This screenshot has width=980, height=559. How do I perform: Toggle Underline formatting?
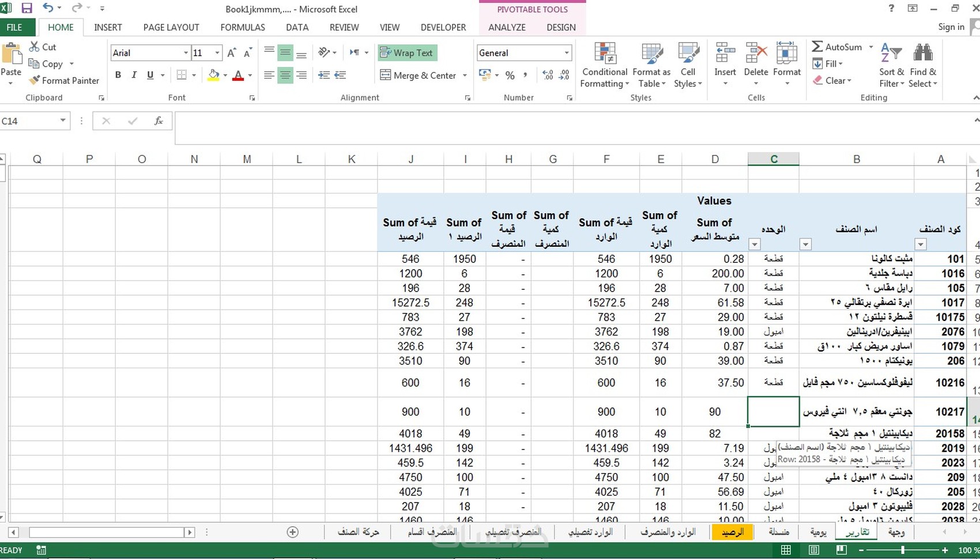(x=150, y=75)
